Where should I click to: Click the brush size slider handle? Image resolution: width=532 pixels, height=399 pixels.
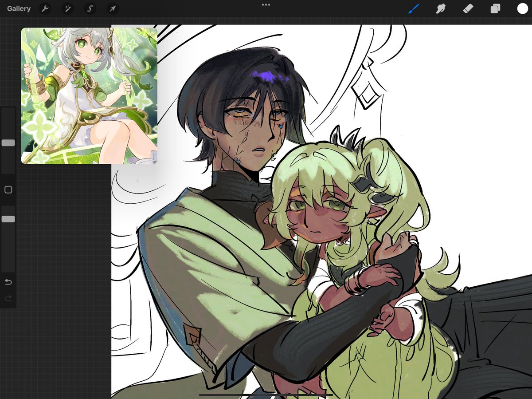point(8,143)
